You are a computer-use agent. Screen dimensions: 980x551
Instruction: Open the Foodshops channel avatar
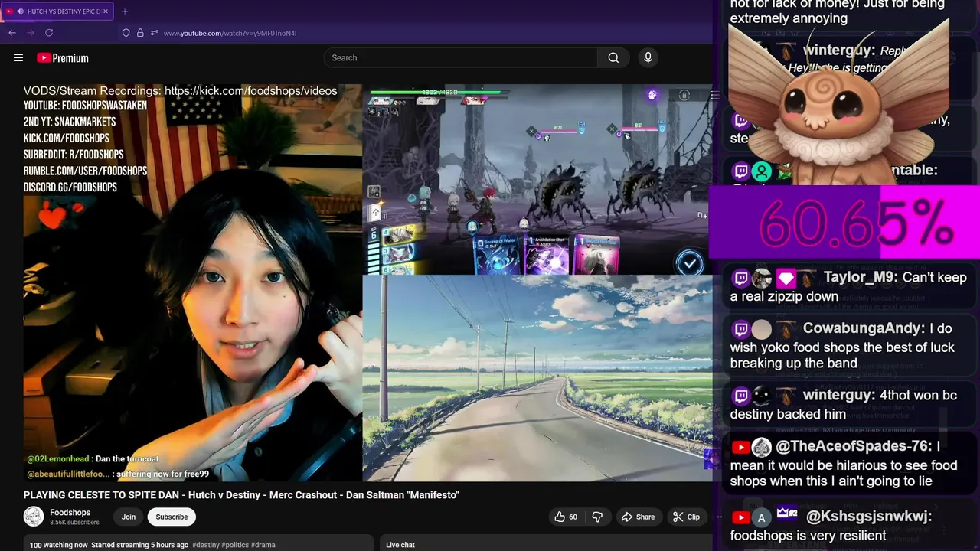pos(34,517)
